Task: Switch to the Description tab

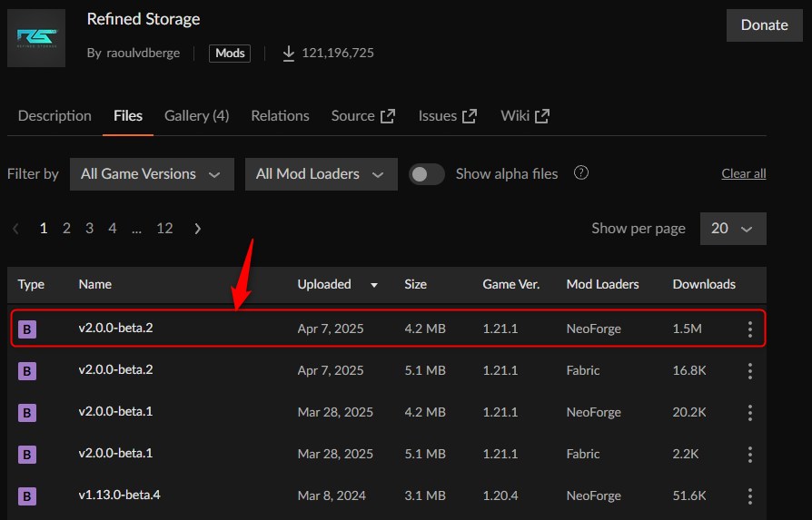Action: click(x=54, y=115)
